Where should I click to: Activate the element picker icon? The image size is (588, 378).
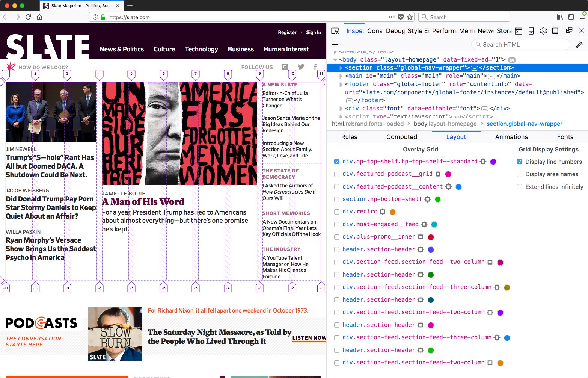pyautogui.click(x=335, y=31)
